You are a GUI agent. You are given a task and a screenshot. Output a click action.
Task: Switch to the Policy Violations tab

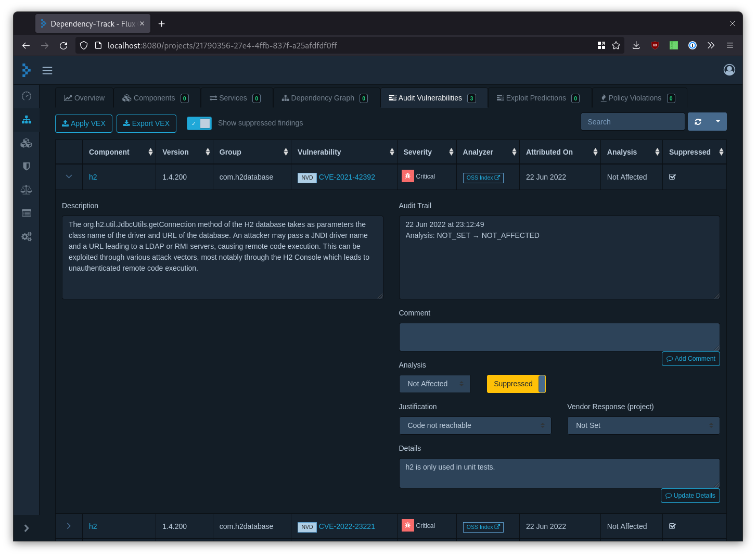(x=638, y=98)
